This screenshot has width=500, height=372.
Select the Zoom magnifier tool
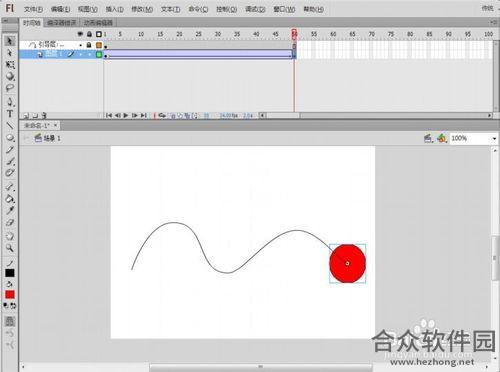pos(10,248)
